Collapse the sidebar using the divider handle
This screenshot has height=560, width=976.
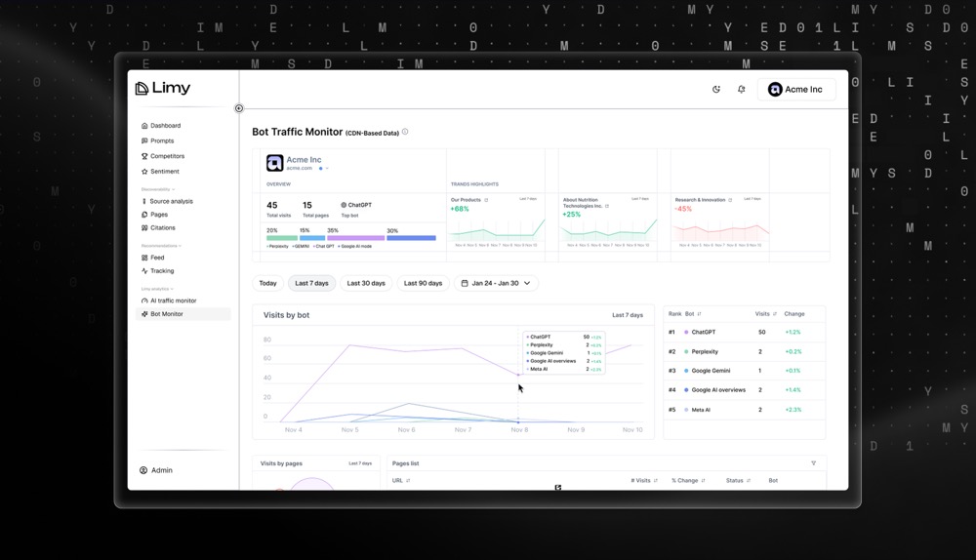coord(239,108)
